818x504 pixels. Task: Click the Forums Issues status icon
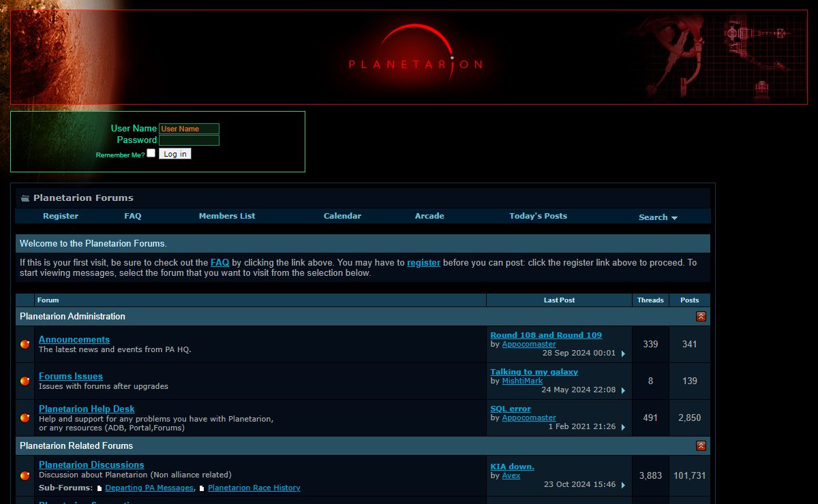[25, 381]
